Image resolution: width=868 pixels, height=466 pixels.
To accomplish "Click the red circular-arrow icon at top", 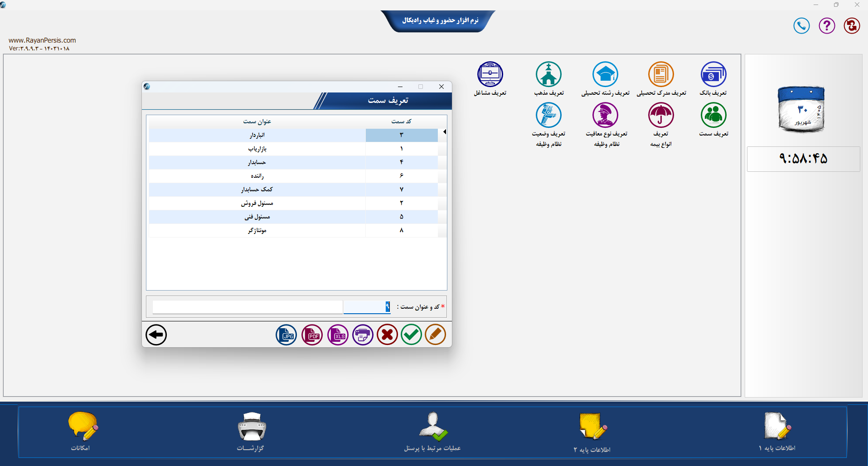I will click(852, 26).
